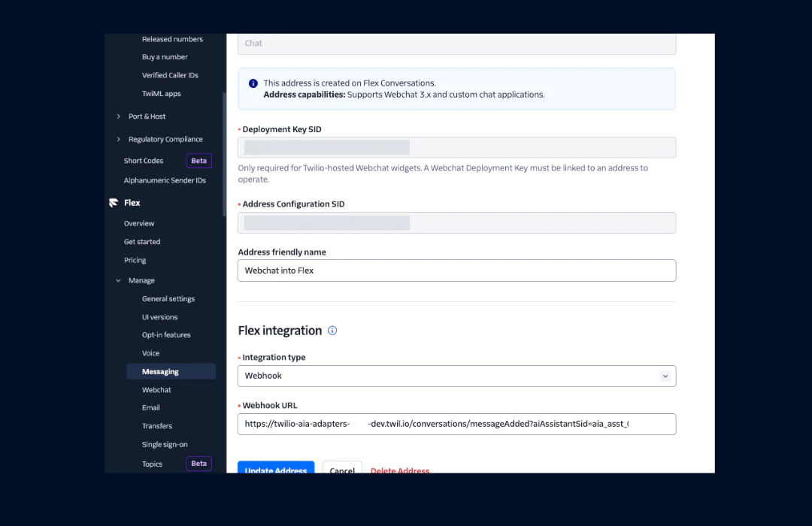Image resolution: width=812 pixels, height=526 pixels.
Task: Open Transfers page
Action: tap(157, 426)
